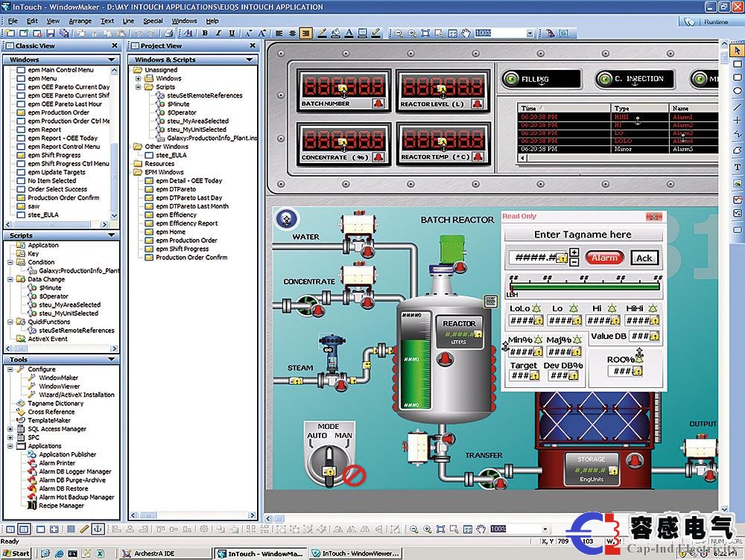Click the alarm bell beside REACTOR LEVEL label
The width and height of the screenshot is (745, 560).
(478, 104)
